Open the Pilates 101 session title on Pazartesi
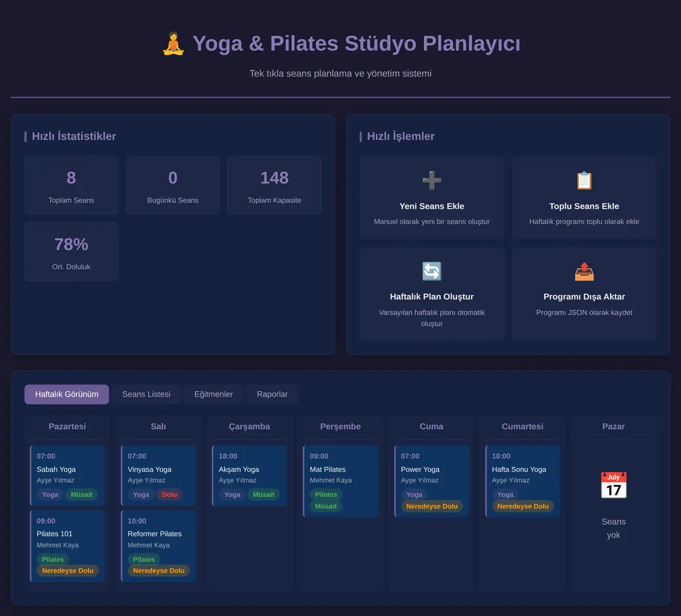Viewport: 681px width, 616px height. tap(54, 534)
